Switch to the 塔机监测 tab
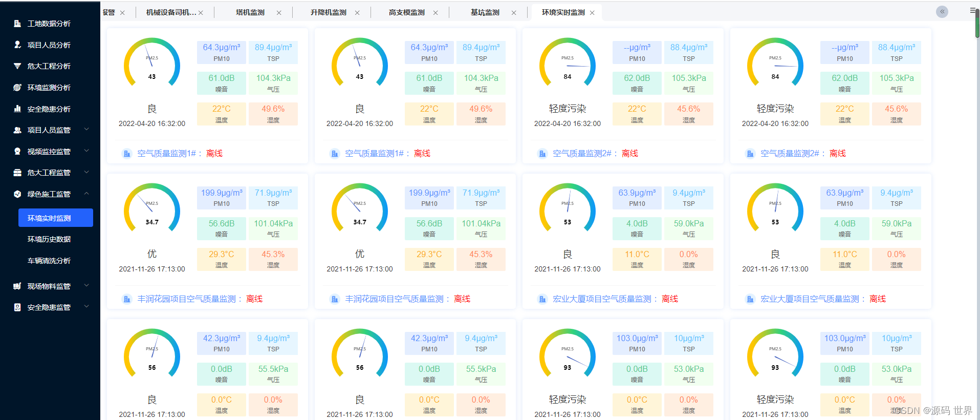Viewport: 980px width, 420px height. tap(250, 13)
